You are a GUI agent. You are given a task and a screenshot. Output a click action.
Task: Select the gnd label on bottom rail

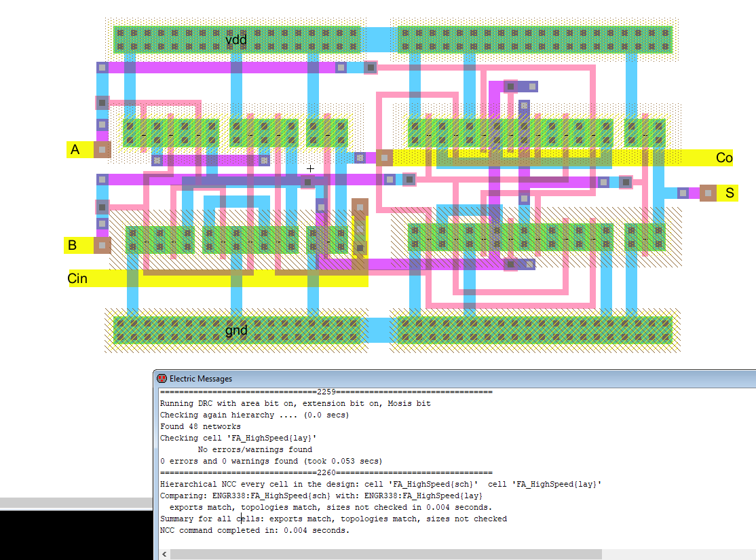coord(236,331)
